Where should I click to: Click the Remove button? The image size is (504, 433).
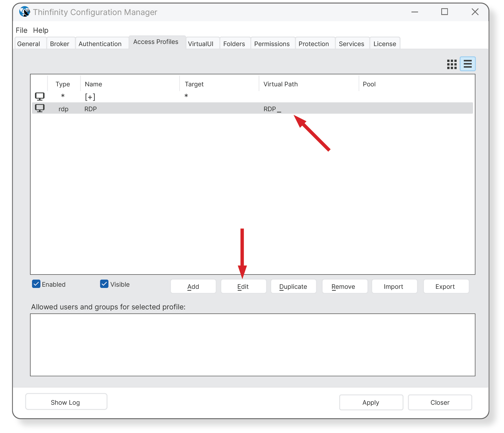click(x=345, y=286)
